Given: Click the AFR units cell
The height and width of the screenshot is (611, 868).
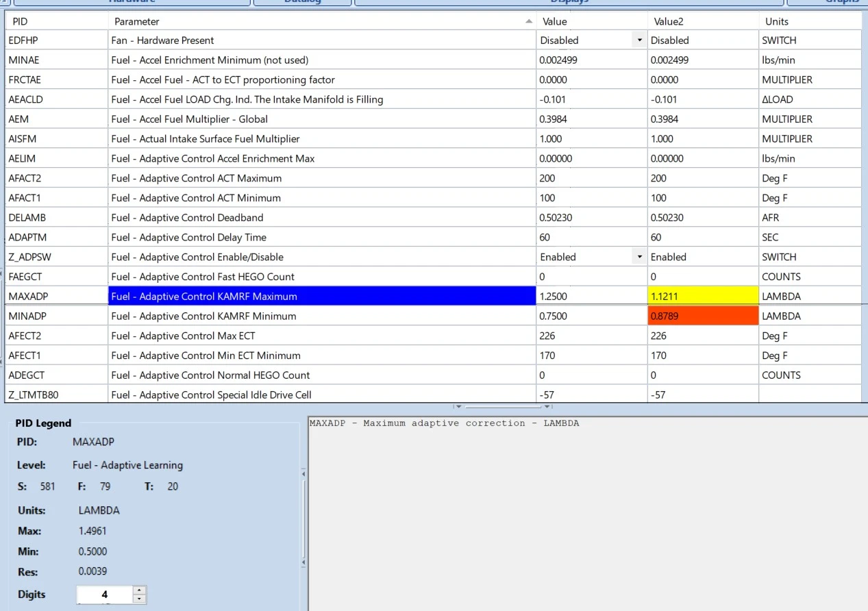Looking at the screenshot, I should coord(810,217).
